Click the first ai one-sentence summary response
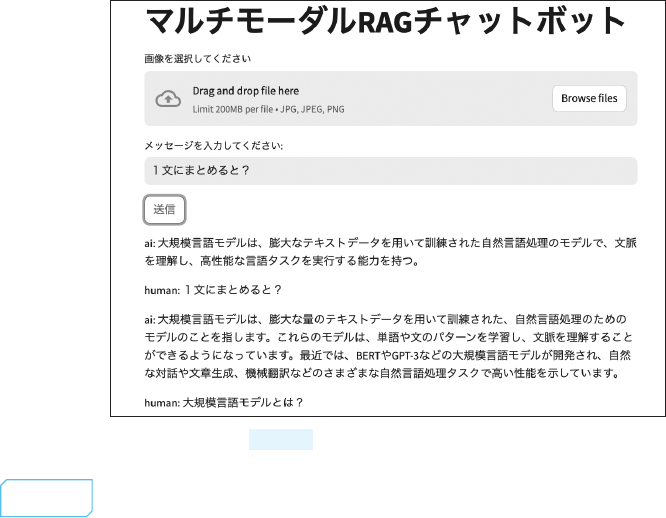 click(x=390, y=252)
